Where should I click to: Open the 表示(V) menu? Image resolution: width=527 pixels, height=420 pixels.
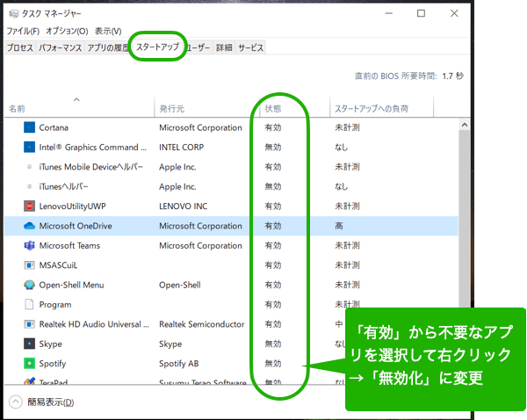[x=108, y=31]
